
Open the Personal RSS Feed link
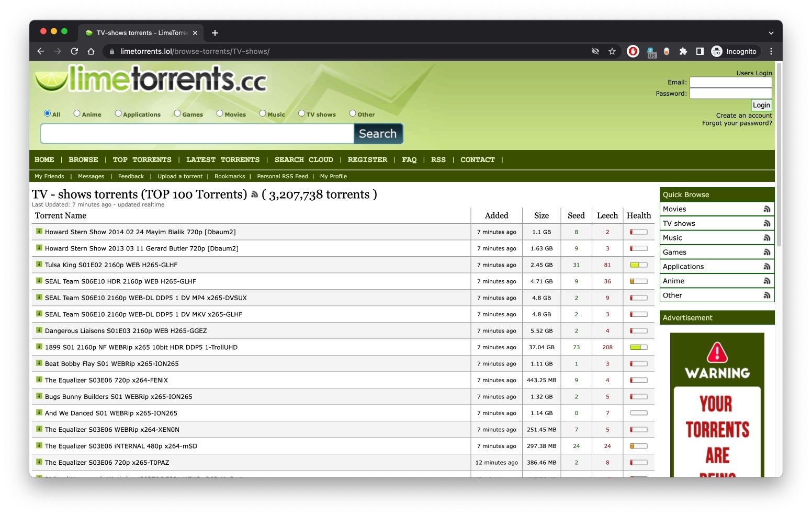(x=283, y=177)
